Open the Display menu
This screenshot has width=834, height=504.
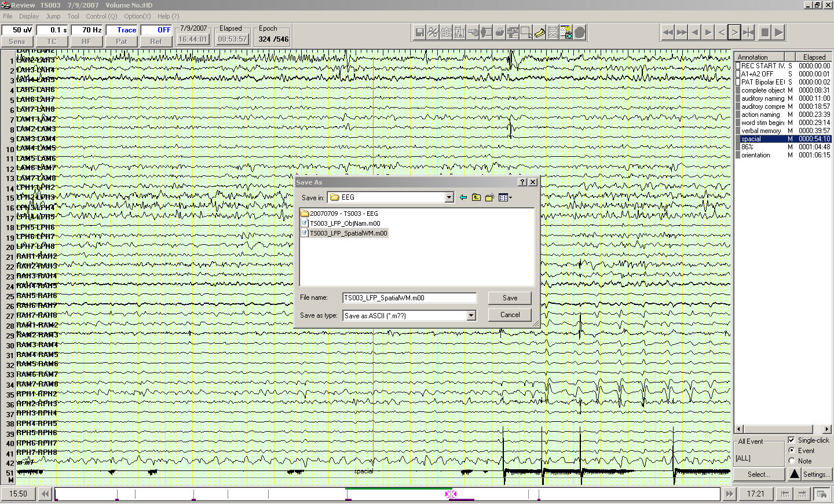click(29, 16)
